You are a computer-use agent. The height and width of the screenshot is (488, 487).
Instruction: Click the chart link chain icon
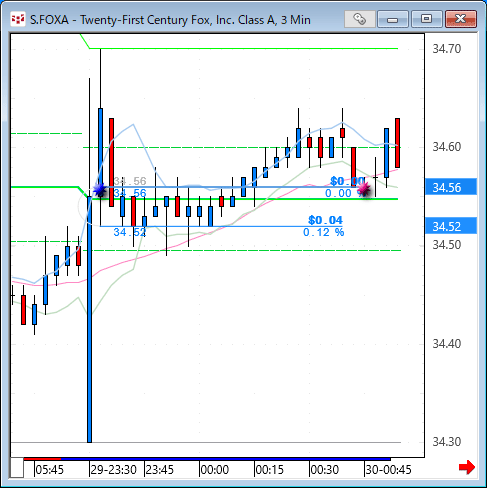click(359, 19)
